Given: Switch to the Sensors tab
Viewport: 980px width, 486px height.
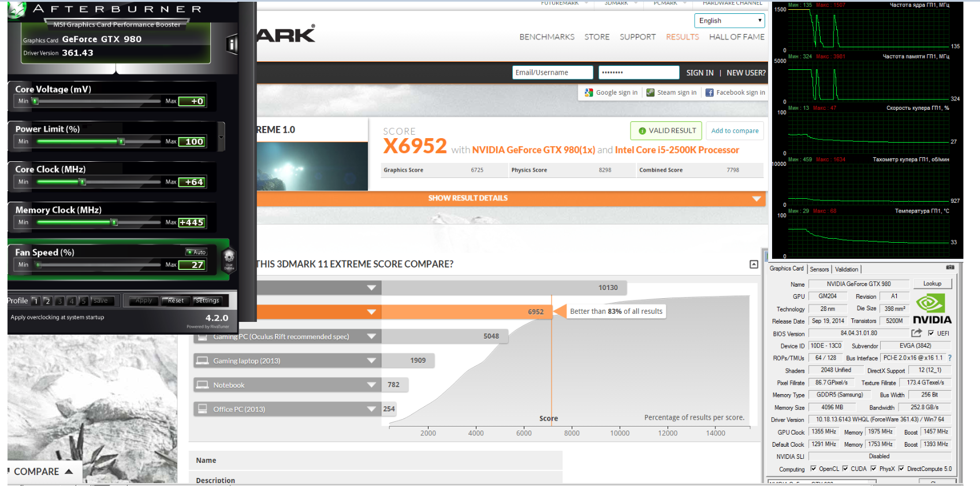Looking at the screenshot, I should click(x=819, y=269).
